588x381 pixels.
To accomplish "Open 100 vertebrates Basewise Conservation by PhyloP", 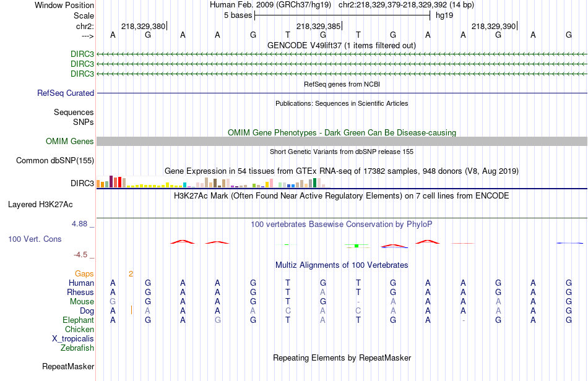I will click(341, 224).
